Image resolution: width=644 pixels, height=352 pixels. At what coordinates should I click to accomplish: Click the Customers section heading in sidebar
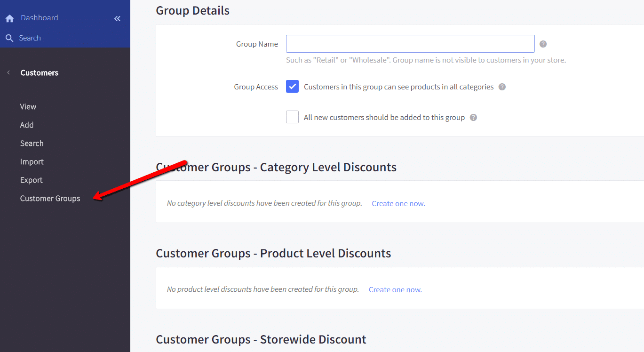point(40,73)
